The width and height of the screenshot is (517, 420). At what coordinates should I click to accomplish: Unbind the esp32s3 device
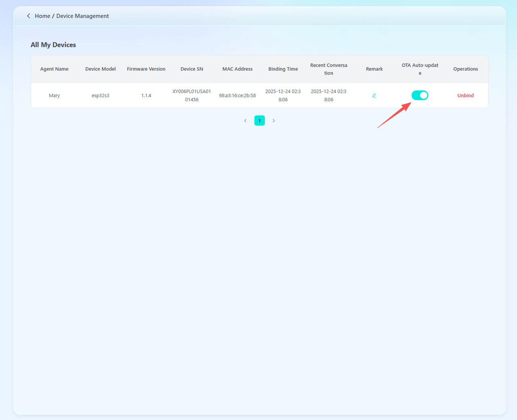pos(465,96)
